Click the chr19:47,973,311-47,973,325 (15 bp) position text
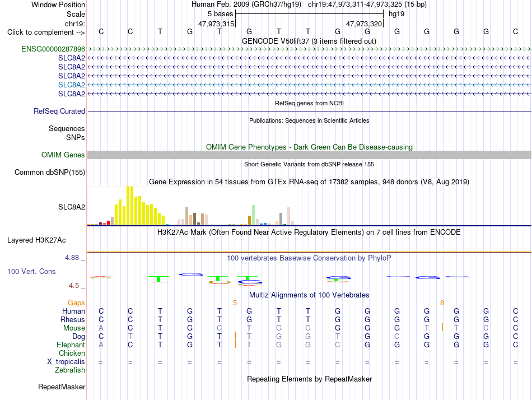 (x=367, y=4)
